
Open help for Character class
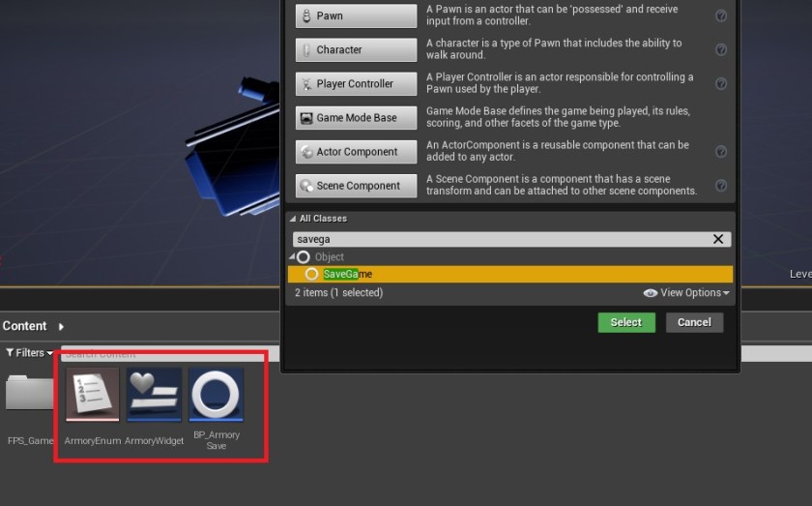click(721, 49)
